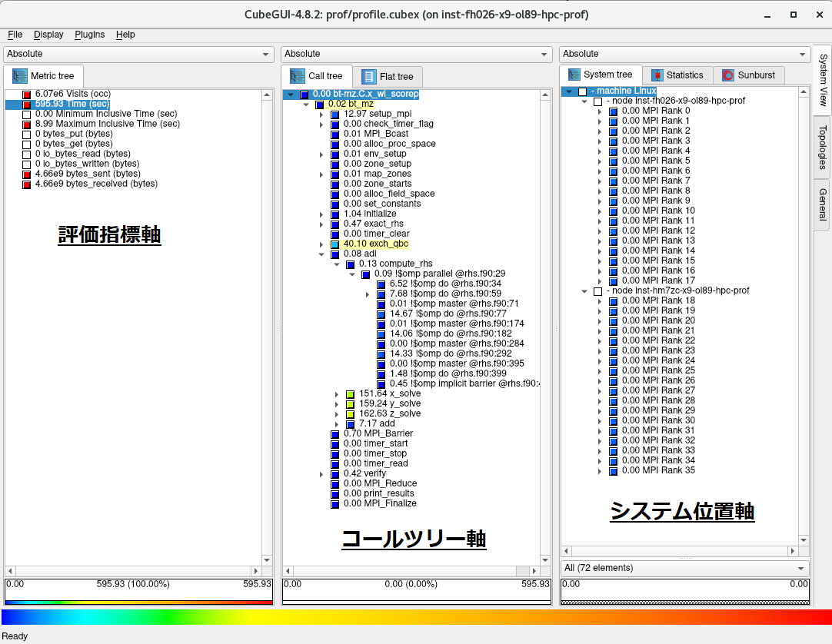832x644 pixels.
Task: Open the Plugins menu
Action: point(90,35)
